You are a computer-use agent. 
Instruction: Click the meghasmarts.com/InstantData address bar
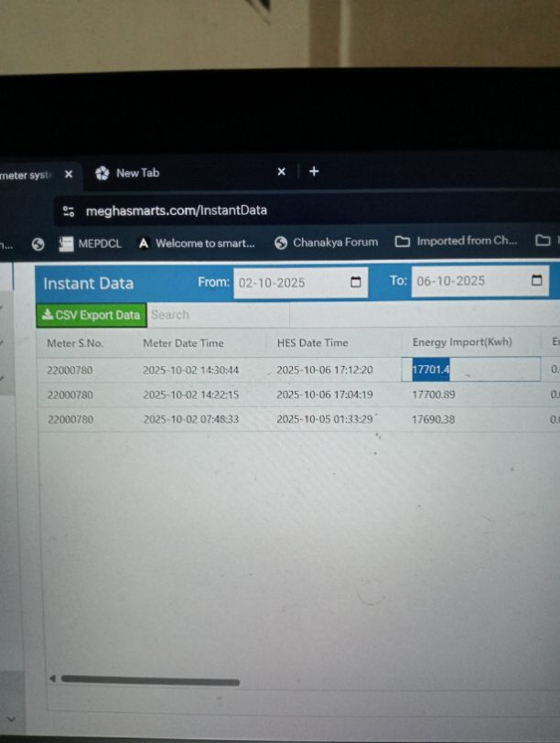(x=177, y=210)
